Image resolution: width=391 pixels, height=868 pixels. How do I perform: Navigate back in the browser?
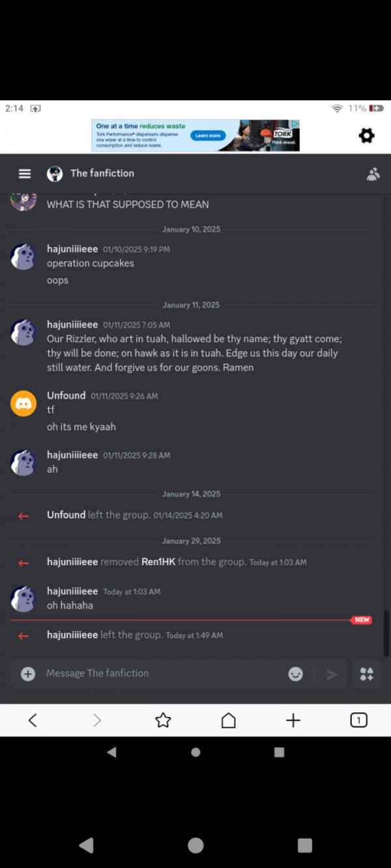tap(33, 720)
